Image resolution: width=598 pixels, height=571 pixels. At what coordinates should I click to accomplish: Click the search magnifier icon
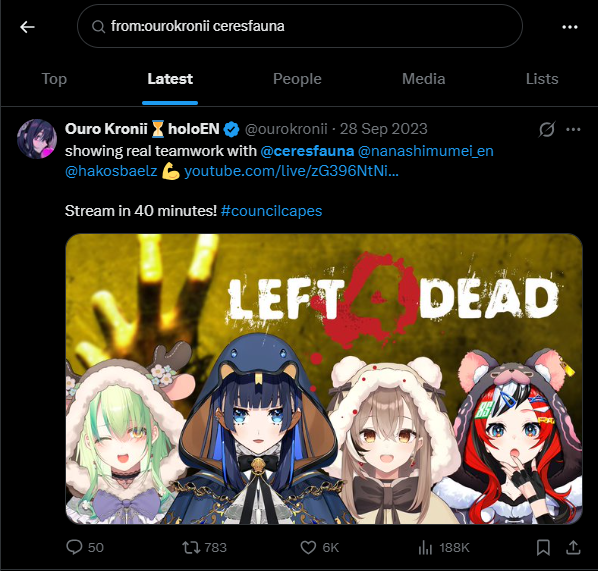point(98,27)
